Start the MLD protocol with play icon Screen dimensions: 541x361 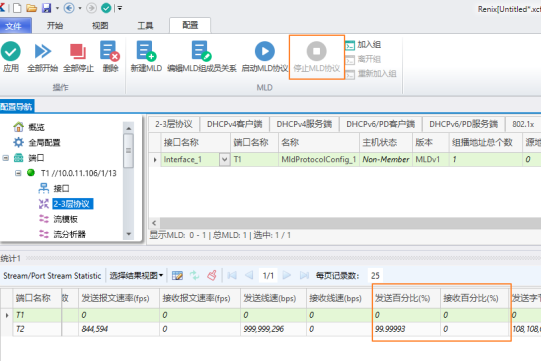coord(265,51)
